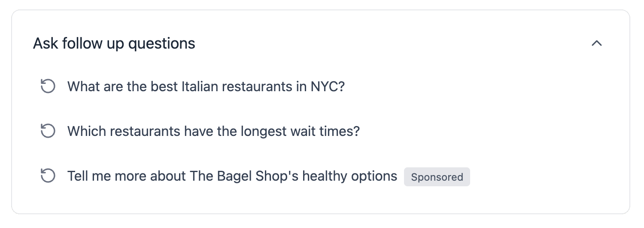Click the upward chevron in the card header

(597, 43)
